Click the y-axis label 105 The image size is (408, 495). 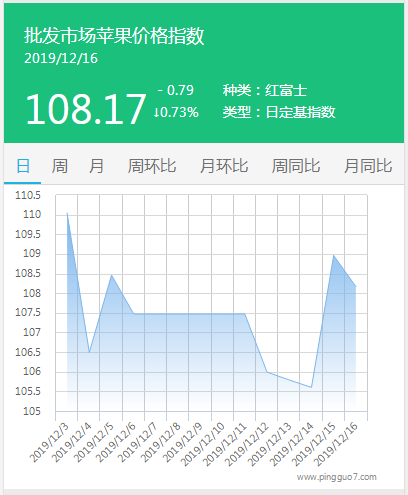click(x=32, y=411)
